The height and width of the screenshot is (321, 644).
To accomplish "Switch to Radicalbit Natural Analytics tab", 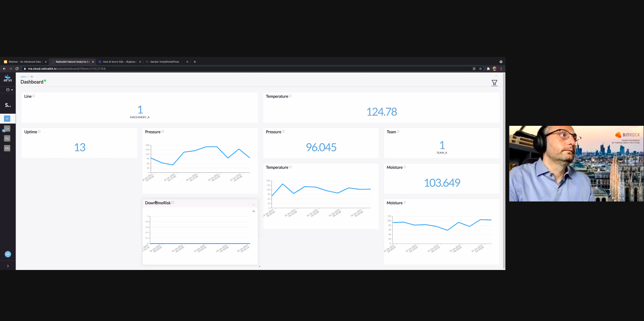I will pos(72,62).
